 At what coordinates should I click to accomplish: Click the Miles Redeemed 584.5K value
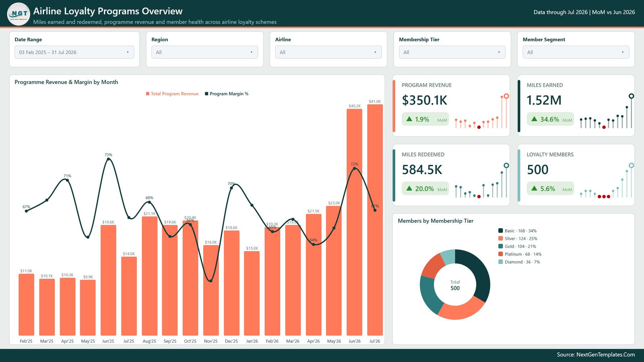coord(422,170)
